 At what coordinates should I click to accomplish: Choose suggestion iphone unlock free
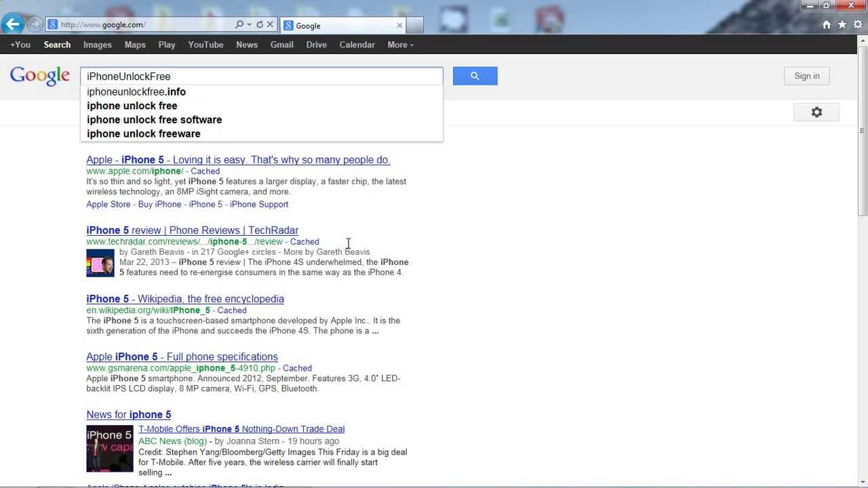(262, 106)
